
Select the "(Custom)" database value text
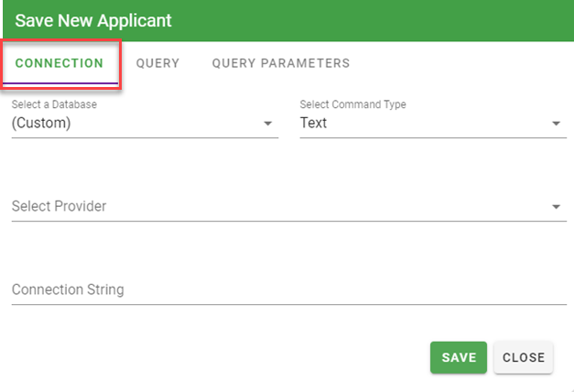point(41,123)
